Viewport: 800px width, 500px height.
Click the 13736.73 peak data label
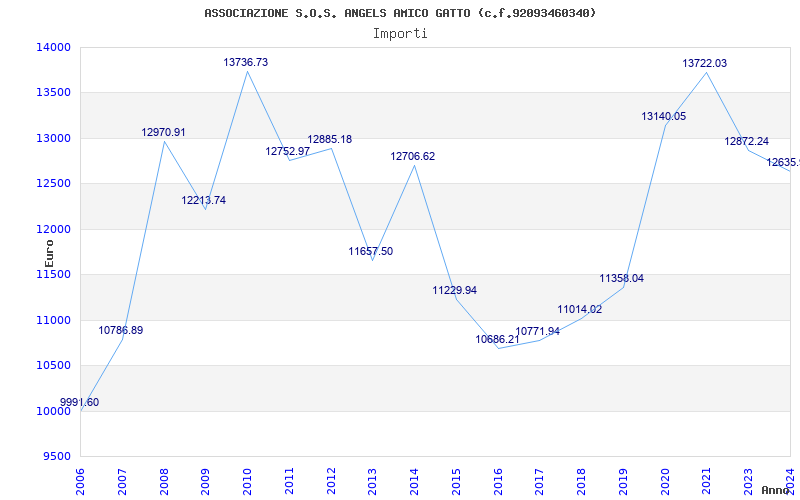245,62
